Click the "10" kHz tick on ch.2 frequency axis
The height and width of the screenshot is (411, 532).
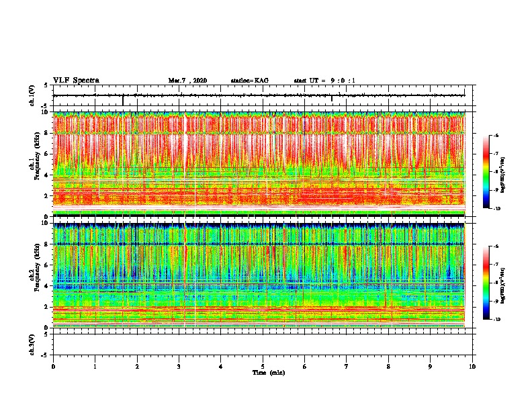pos(46,223)
